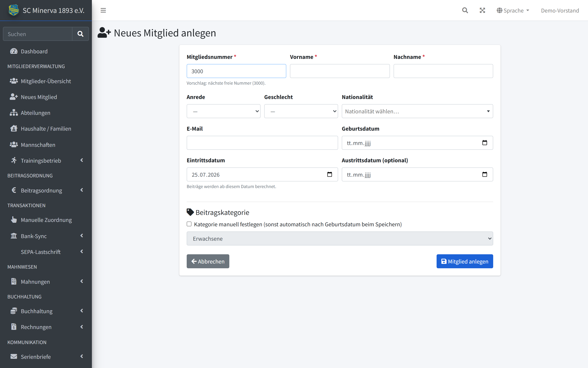
Task: Click the Mahnungen document icon
Action: point(14,281)
